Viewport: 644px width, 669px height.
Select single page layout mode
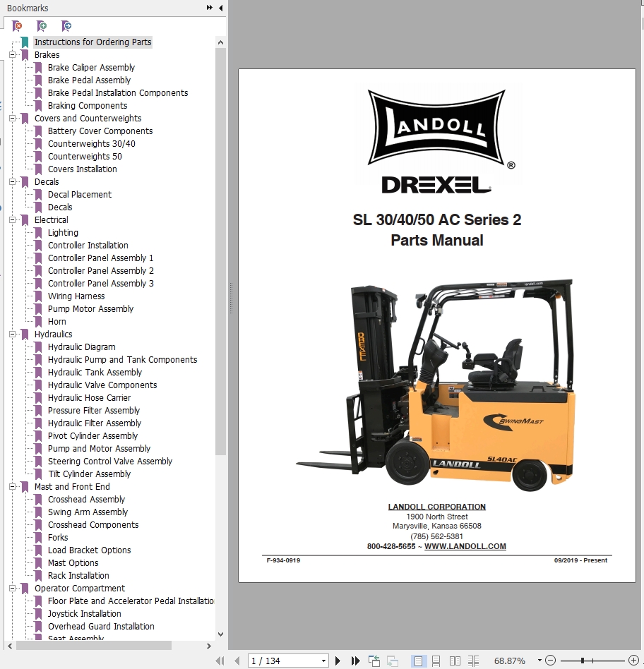coord(418,661)
